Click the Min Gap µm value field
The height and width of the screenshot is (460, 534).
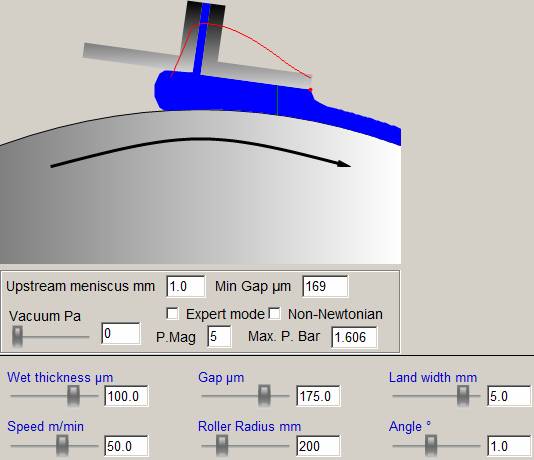325,286
